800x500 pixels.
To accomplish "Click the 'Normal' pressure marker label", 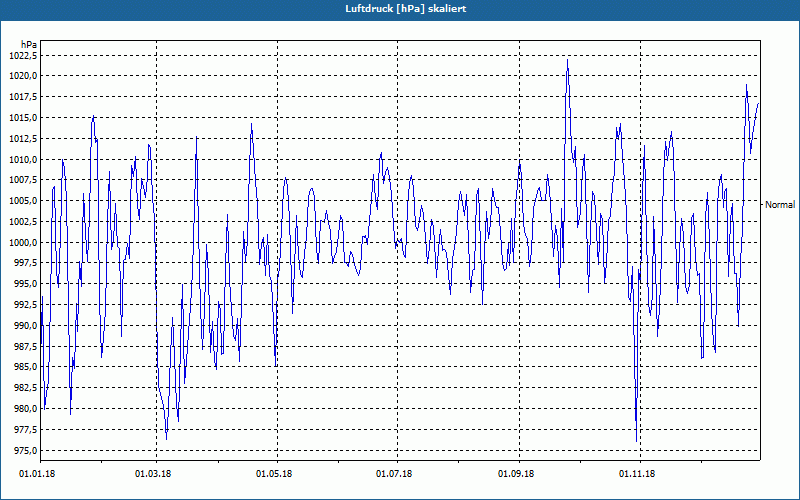I will click(780, 205).
